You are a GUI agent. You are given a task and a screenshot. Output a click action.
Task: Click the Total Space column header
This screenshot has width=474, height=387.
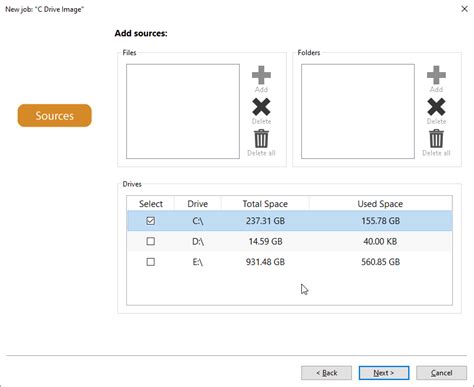[x=265, y=204]
